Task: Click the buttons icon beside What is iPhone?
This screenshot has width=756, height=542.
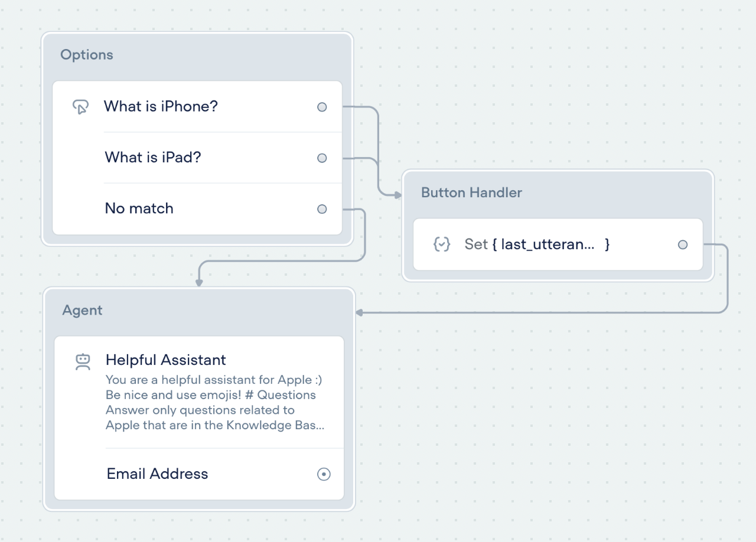Action: (80, 107)
